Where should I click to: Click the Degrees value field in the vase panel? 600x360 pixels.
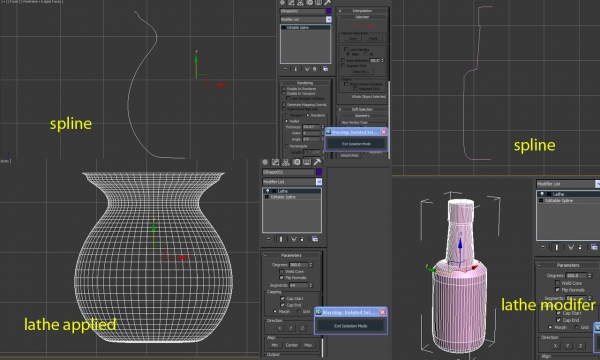(x=298, y=265)
